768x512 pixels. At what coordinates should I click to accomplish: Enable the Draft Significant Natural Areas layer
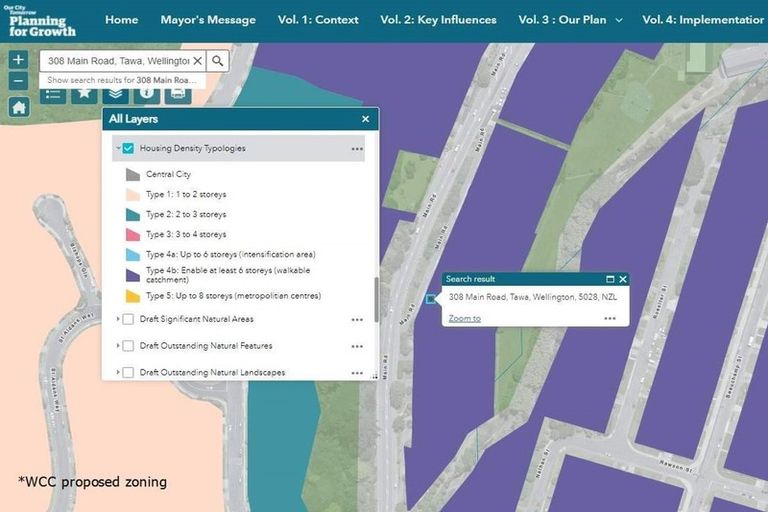(128, 319)
